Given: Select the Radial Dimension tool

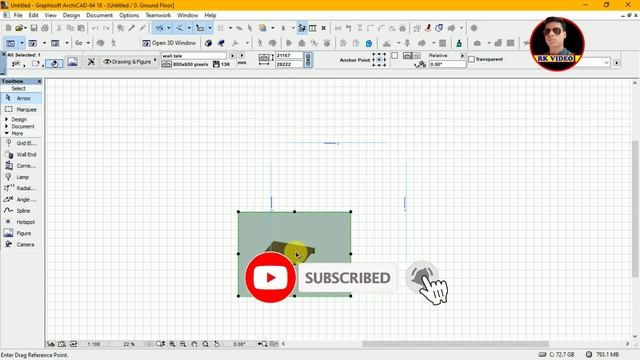Looking at the screenshot, I should (21, 188).
